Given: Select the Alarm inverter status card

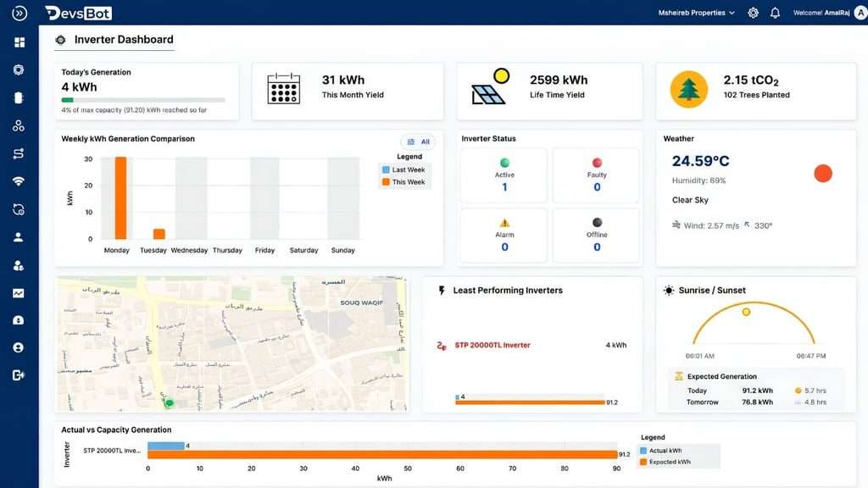Looking at the screenshot, I should tap(504, 236).
